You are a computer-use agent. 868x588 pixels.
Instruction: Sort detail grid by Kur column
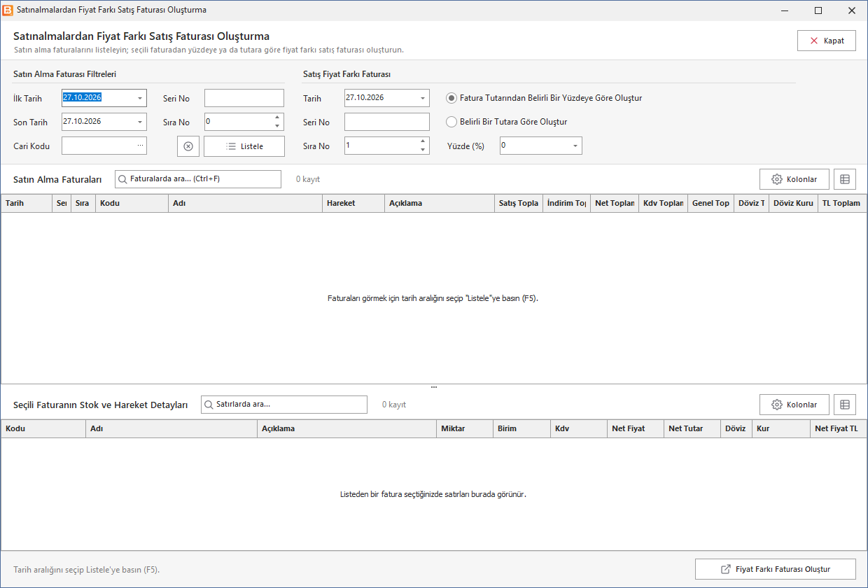click(781, 428)
